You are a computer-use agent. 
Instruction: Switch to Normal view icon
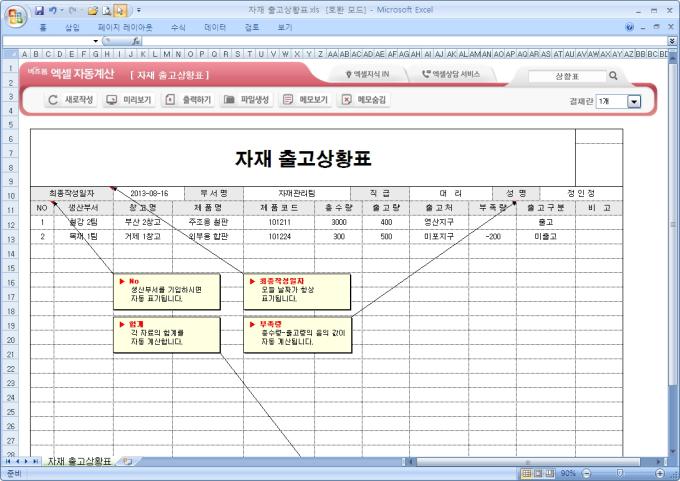tap(526, 474)
